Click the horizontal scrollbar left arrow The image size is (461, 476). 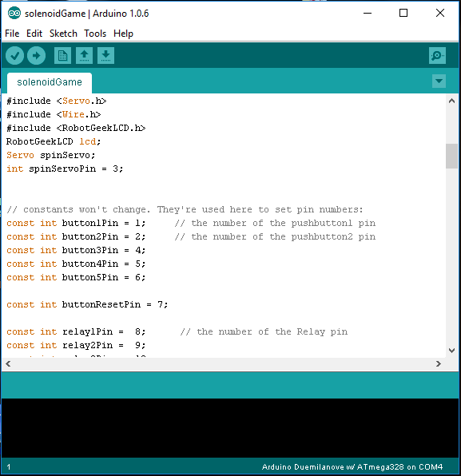coord(8,363)
